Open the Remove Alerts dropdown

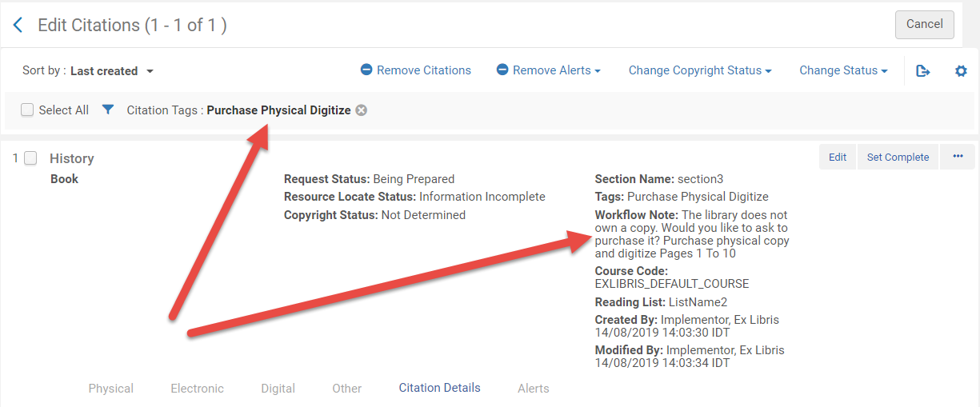coord(548,70)
